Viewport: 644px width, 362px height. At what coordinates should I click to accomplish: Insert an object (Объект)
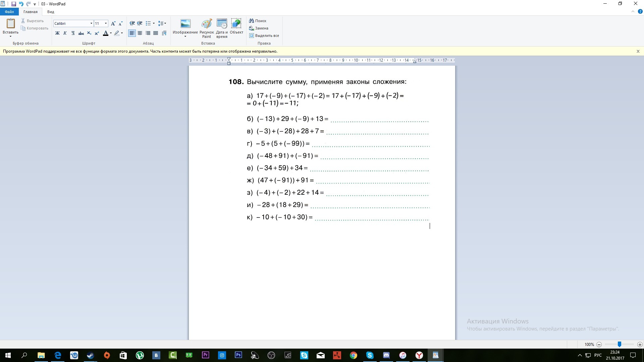tap(236, 27)
